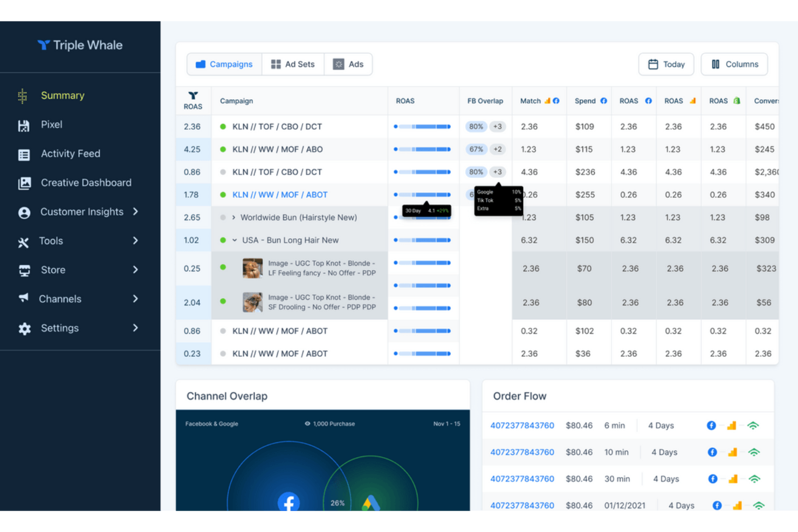This screenshot has height=532, width=798.
Task: Expand the Customer Insights submenu chevron
Action: [x=135, y=211]
